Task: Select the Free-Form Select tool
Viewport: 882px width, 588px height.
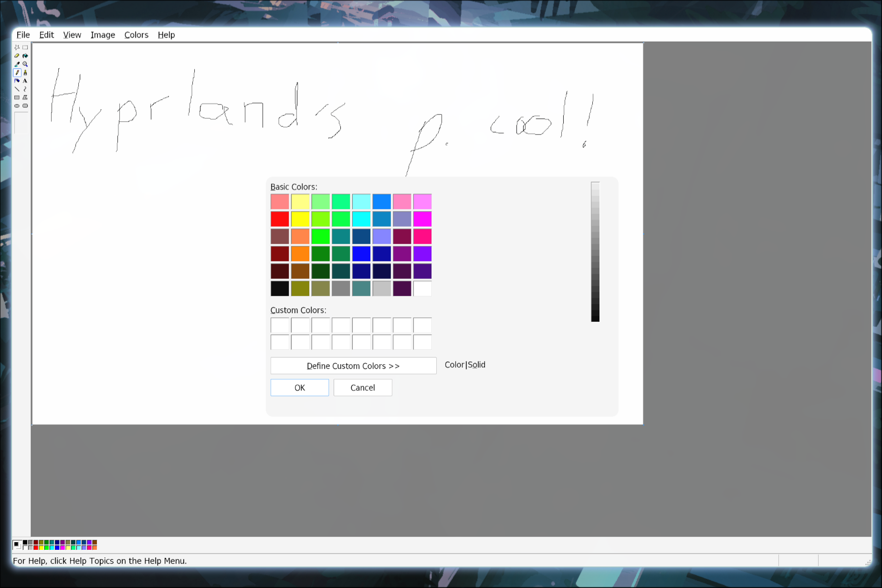Action: [17, 47]
